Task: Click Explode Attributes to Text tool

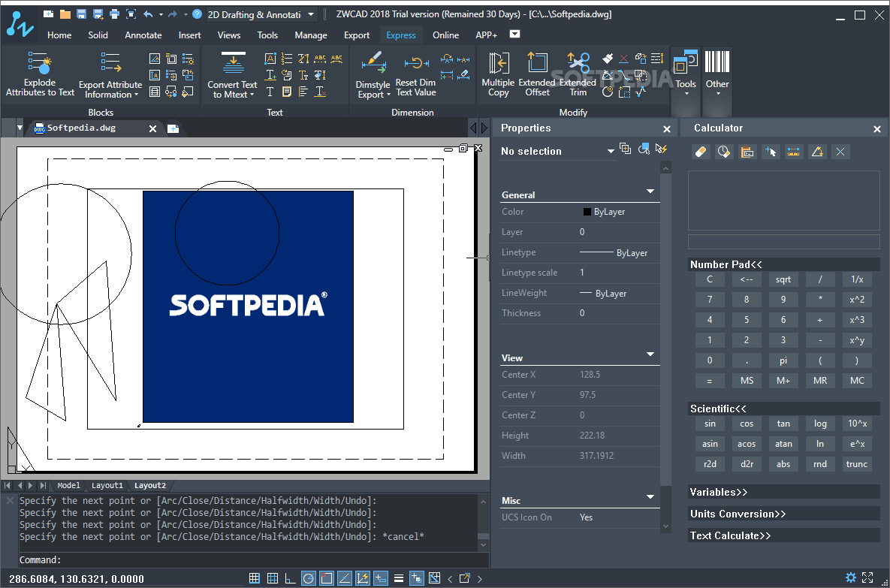Action: click(x=40, y=74)
